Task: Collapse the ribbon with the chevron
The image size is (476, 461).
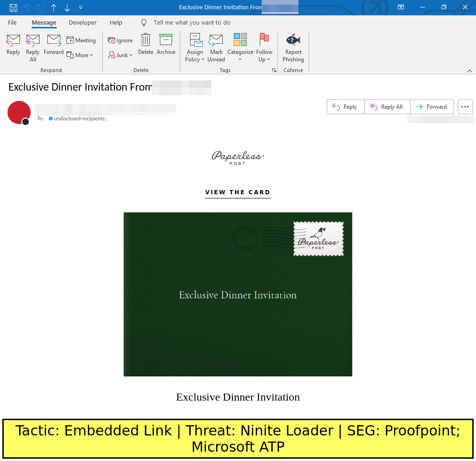Action: click(469, 71)
